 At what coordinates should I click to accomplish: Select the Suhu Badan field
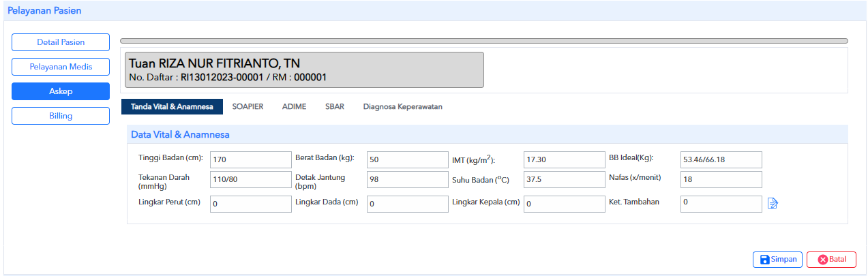(565, 179)
